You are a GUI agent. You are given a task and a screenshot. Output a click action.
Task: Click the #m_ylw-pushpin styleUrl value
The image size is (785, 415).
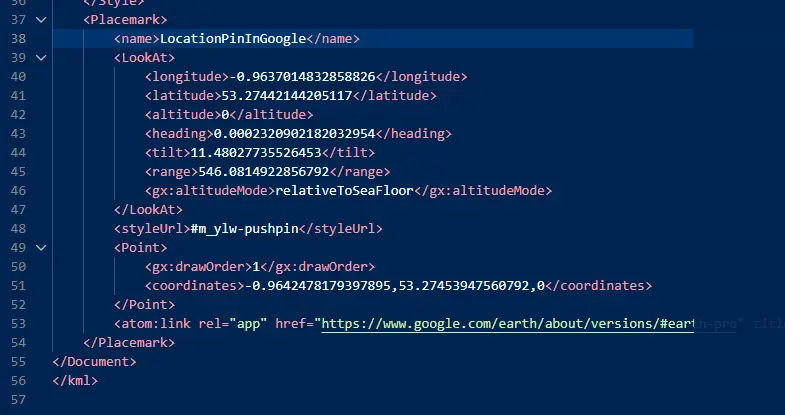coord(244,229)
